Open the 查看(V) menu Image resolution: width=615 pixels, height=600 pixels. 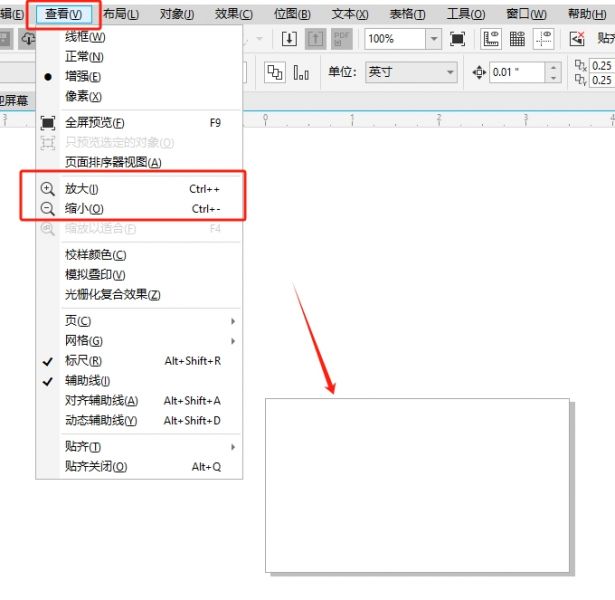pos(64,15)
